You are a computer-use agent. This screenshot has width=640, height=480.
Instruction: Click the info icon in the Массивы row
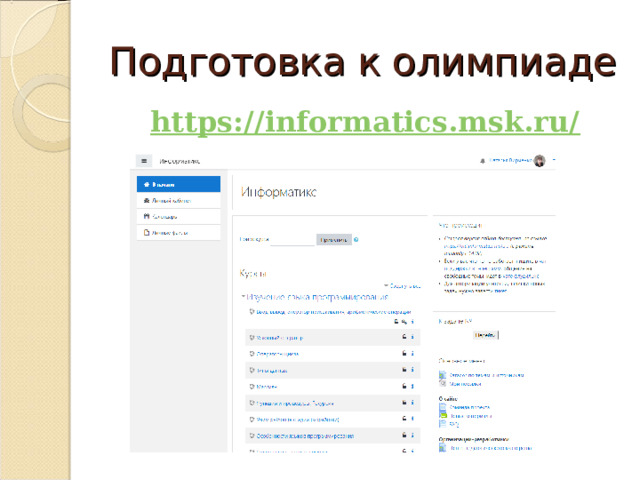(412, 386)
